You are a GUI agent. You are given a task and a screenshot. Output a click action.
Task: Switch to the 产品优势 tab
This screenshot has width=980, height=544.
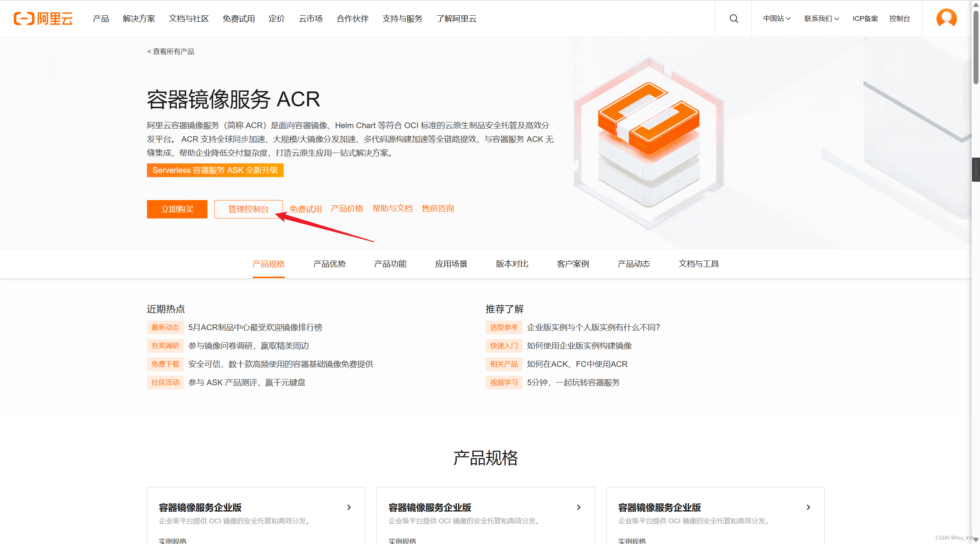point(329,264)
